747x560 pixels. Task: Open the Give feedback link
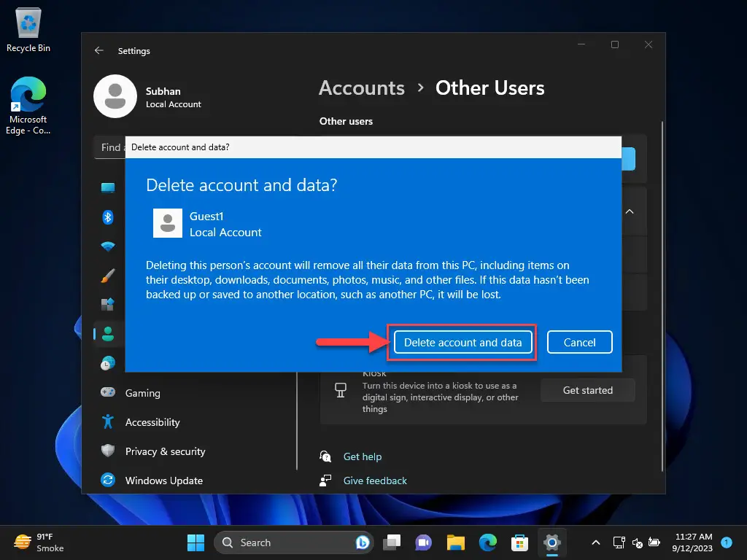click(374, 481)
